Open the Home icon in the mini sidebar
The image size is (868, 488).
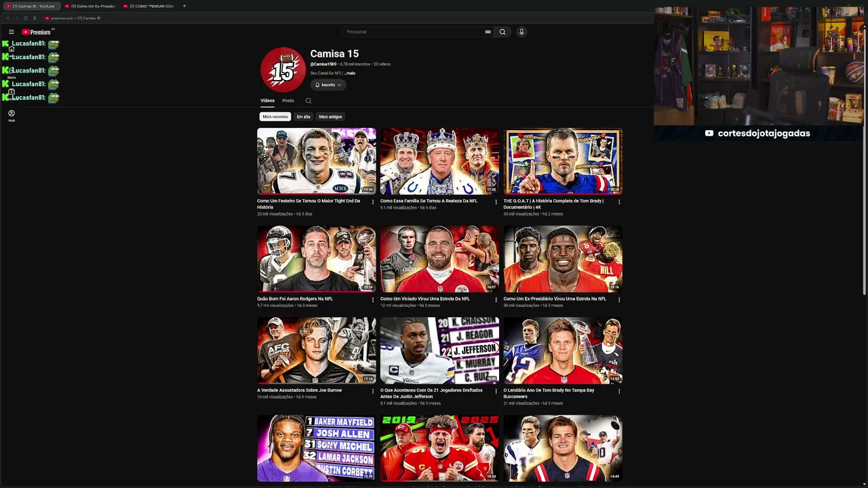[x=12, y=49]
